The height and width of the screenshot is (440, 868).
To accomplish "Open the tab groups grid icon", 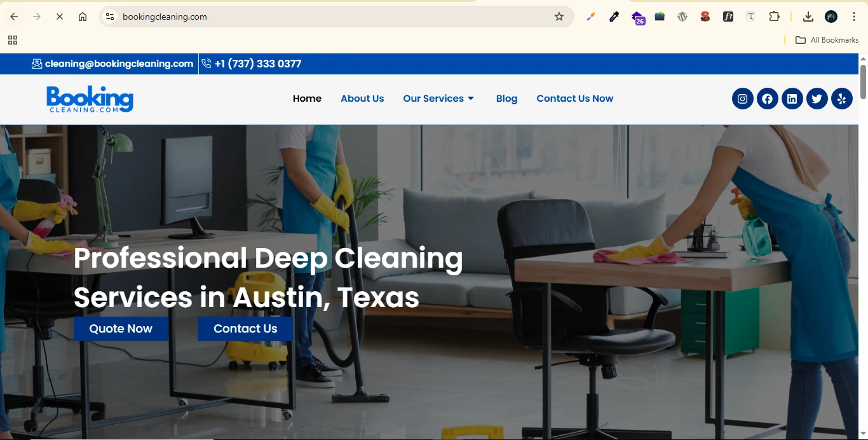I will pos(13,40).
